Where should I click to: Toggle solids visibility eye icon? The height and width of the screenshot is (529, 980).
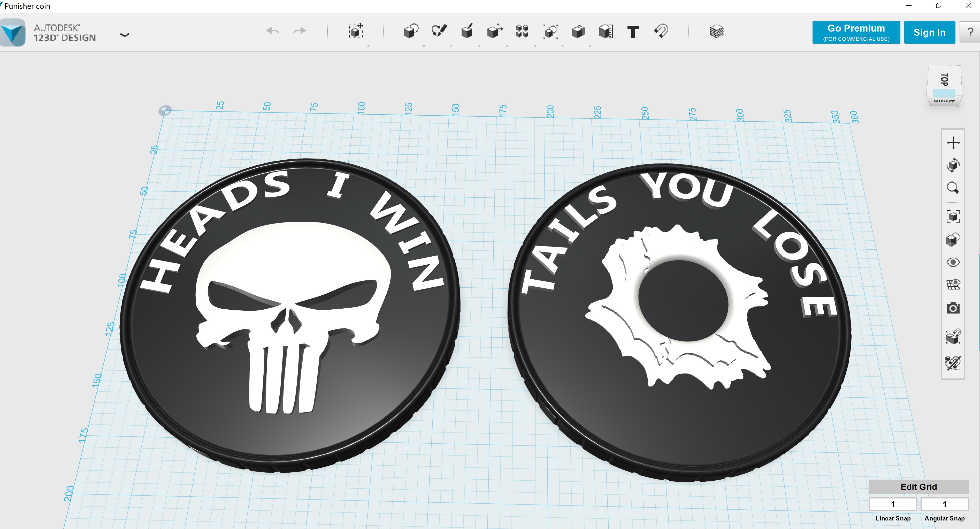pyautogui.click(x=953, y=262)
